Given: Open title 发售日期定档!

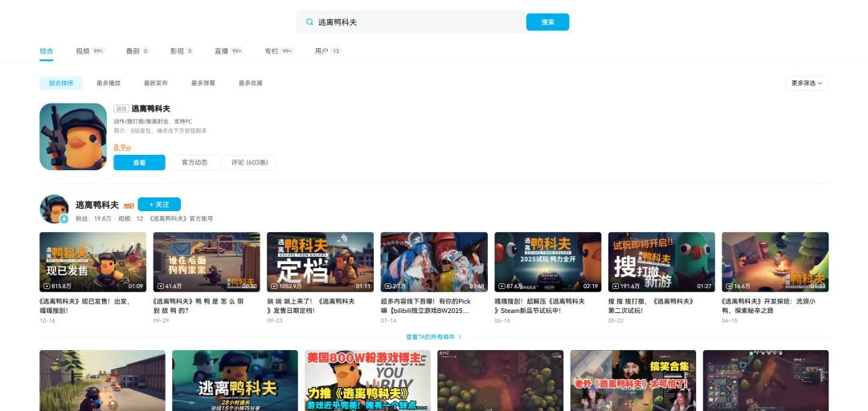Looking at the screenshot, I should tap(310, 306).
